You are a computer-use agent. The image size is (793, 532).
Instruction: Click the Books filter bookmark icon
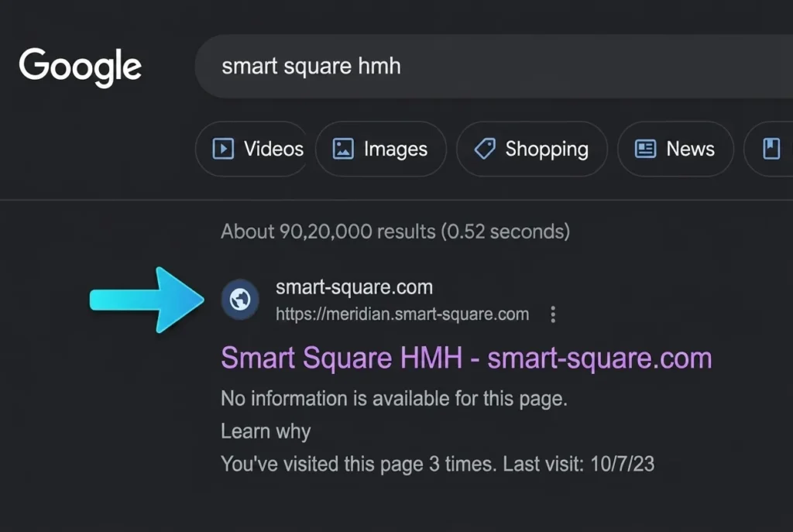771,149
